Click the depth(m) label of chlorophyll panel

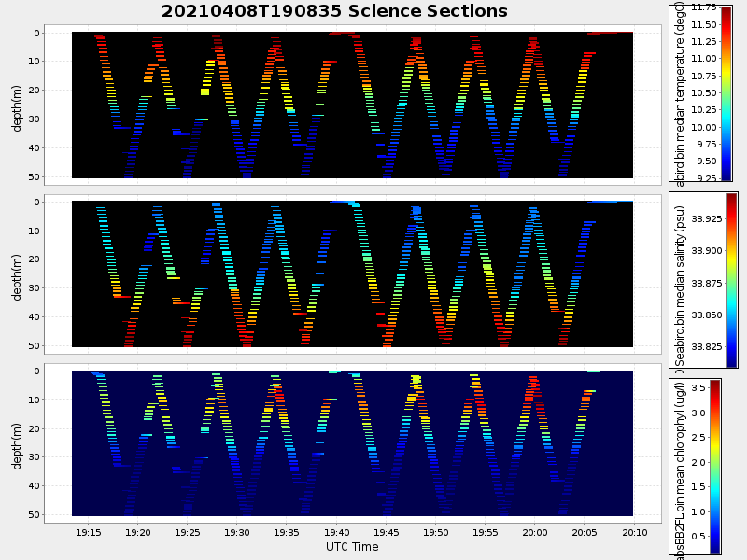coord(17,443)
